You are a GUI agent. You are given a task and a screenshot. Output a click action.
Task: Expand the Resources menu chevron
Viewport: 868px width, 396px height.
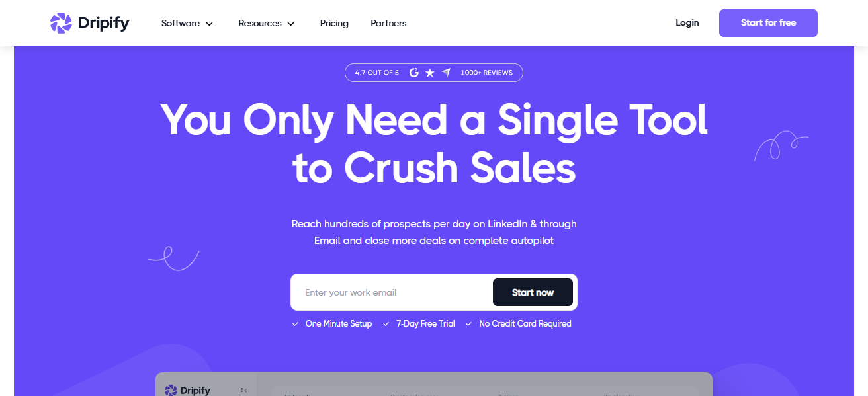[290, 24]
